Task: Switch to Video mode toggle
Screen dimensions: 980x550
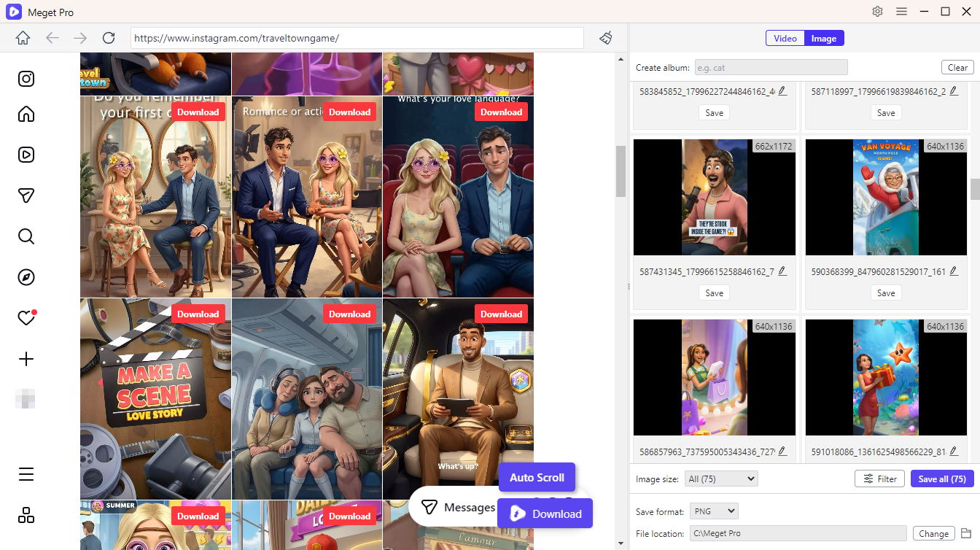Action: 785,39
